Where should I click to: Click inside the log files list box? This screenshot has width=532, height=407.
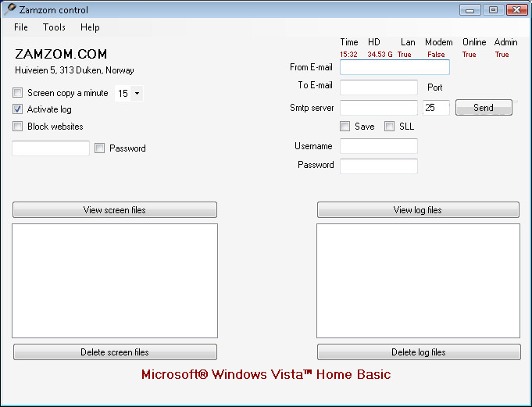(x=419, y=280)
